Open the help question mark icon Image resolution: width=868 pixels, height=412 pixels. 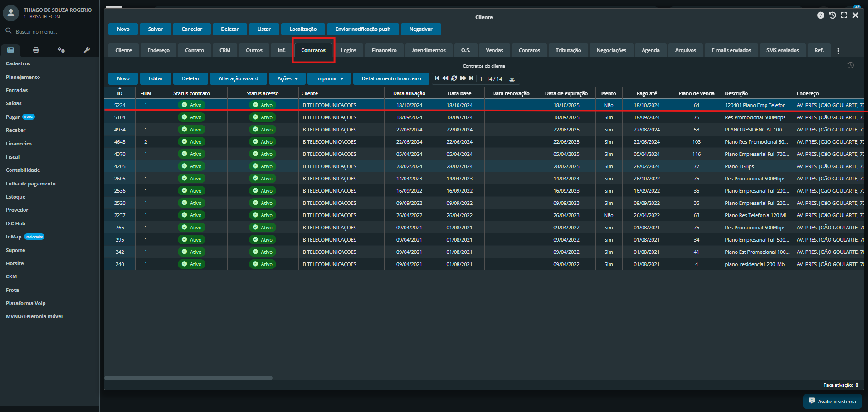point(820,15)
